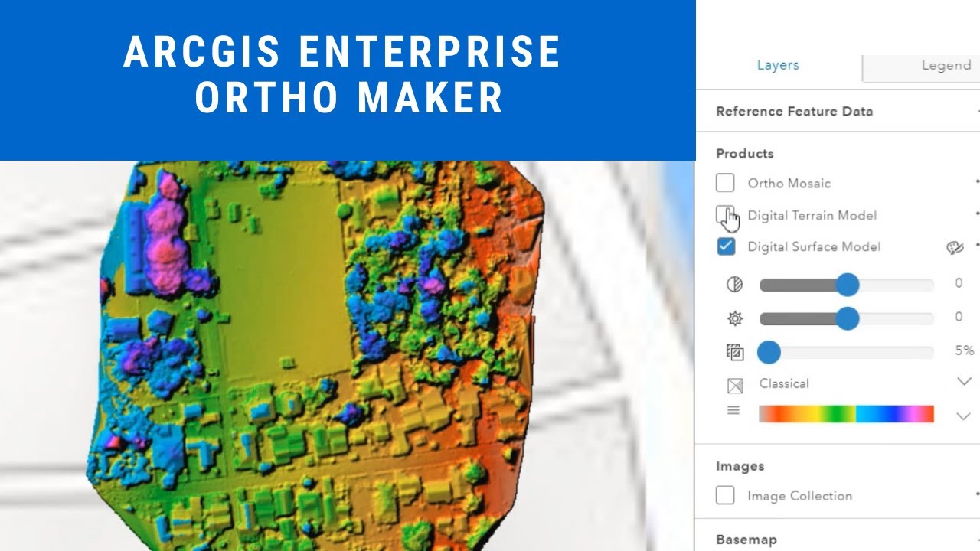Screen dimensions: 980x551
Task: Switch to the Layers tab
Action: tap(778, 66)
